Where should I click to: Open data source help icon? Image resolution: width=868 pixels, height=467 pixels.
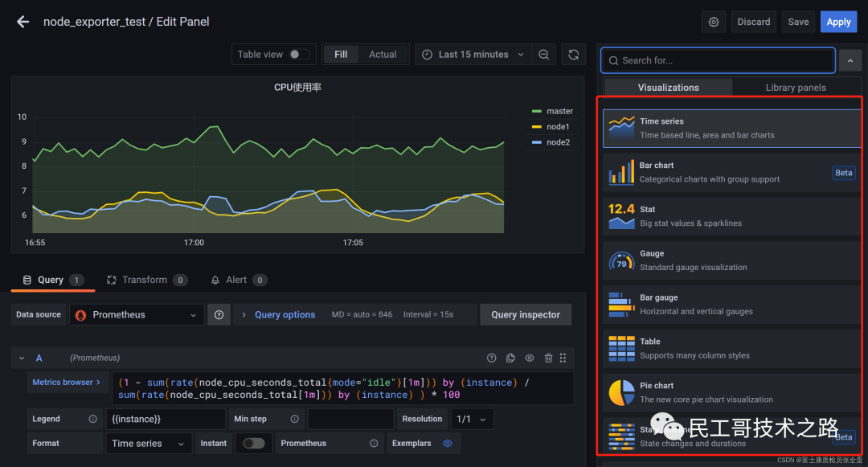tap(219, 315)
